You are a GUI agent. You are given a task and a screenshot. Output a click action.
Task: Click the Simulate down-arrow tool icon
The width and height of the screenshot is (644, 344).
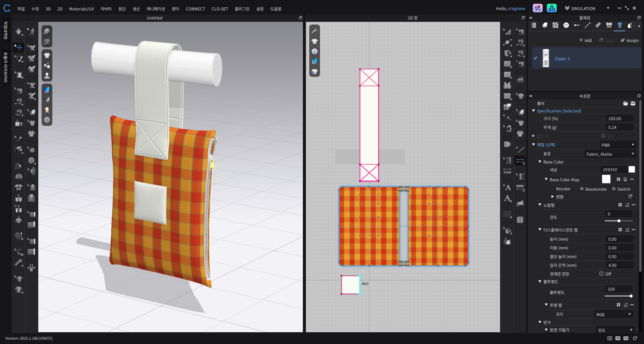click(19, 32)
